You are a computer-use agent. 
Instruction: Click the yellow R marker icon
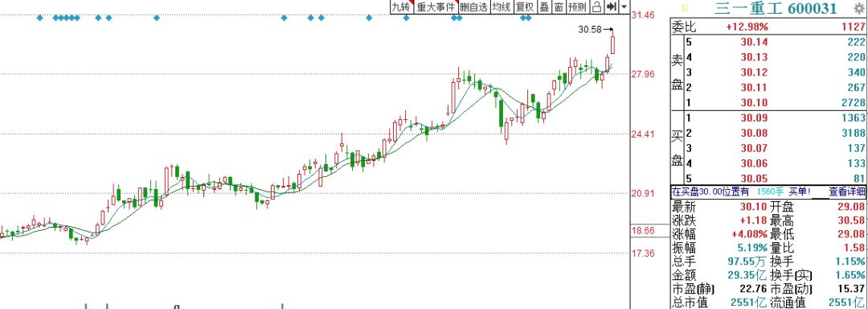684,8
